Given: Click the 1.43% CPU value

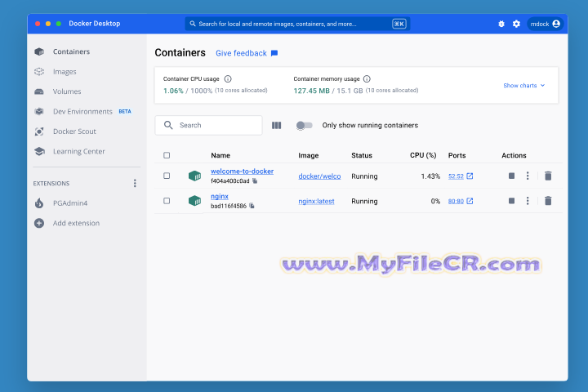Looking at the screenshot, I should pos(430,176).
